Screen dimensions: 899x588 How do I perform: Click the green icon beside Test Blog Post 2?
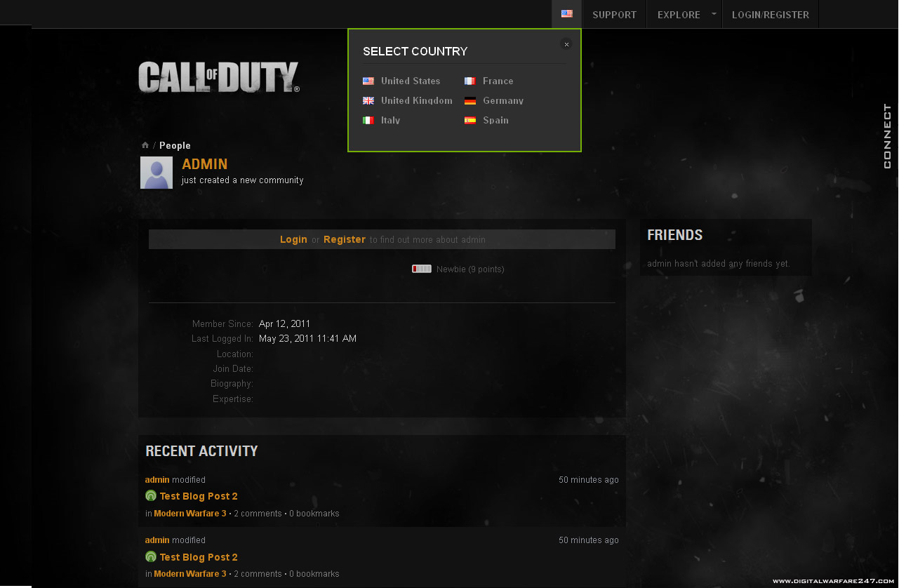pyautogui.click(x=150, y=495)
